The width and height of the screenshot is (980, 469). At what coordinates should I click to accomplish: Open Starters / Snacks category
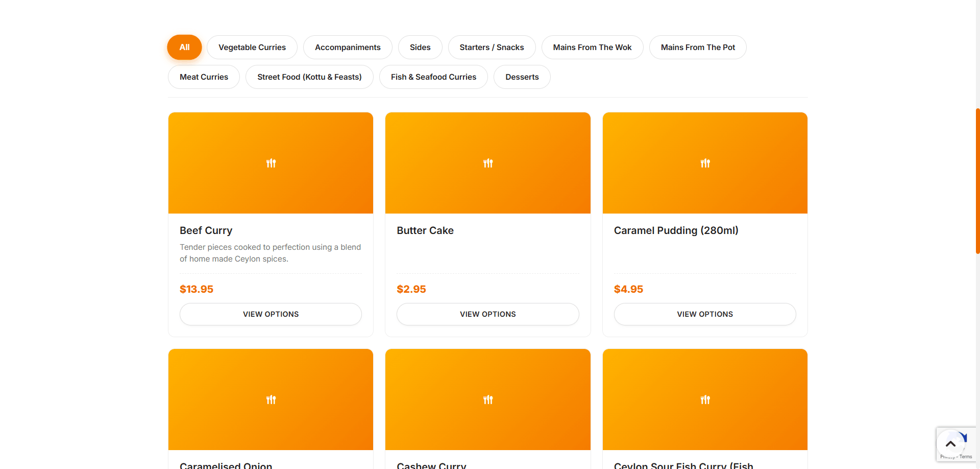492,47
